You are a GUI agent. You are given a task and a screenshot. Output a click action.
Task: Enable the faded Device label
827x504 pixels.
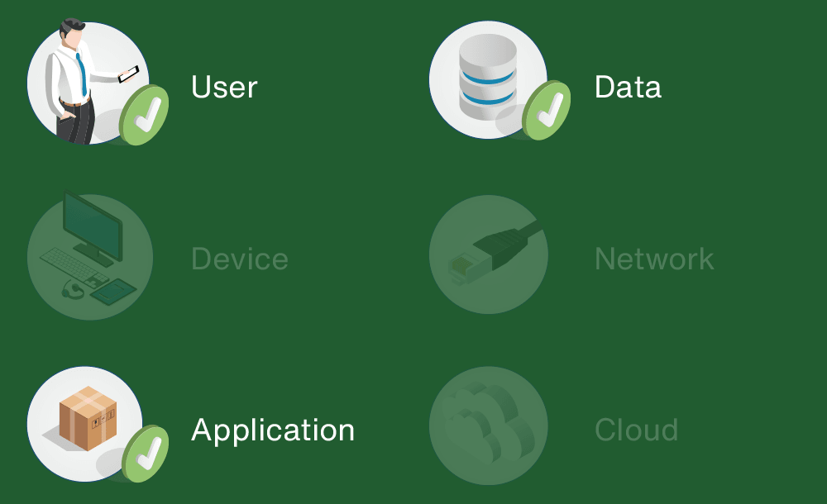pos(240,259)
